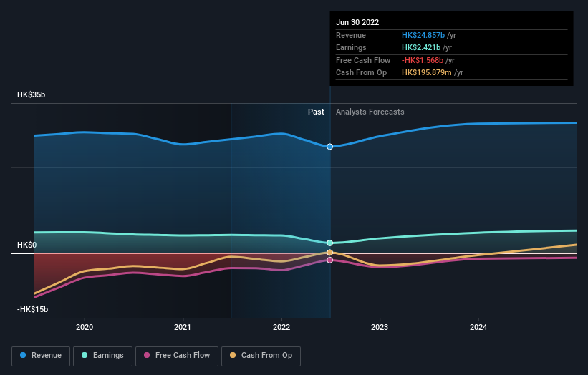Select the 2023 x-axis label

(380, 327)
